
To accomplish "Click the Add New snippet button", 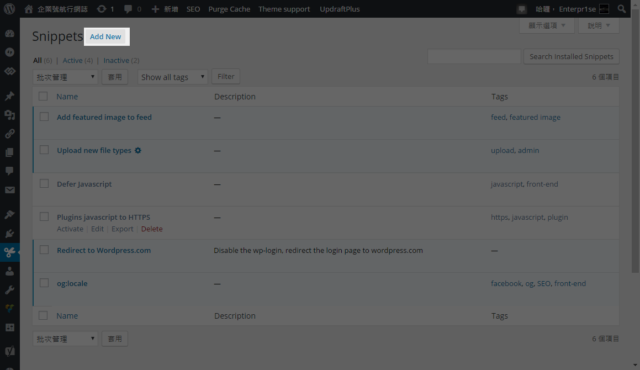I will [106, 36].
